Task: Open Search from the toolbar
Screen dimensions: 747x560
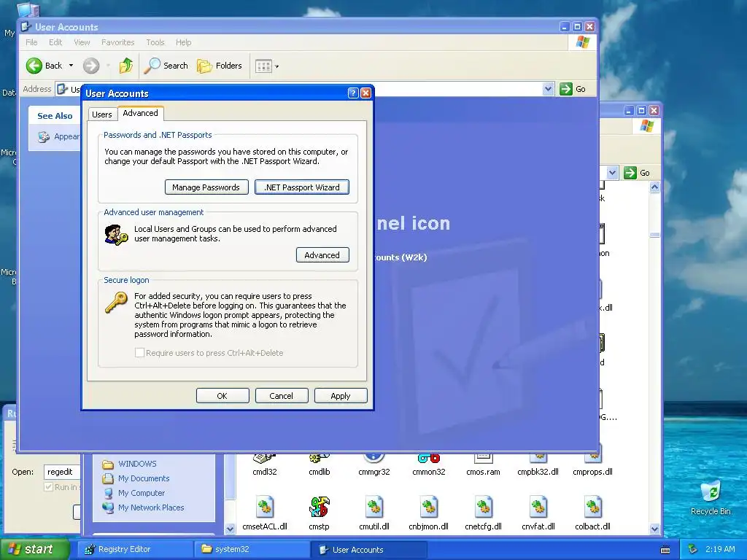Action: (x=166, y=66)
